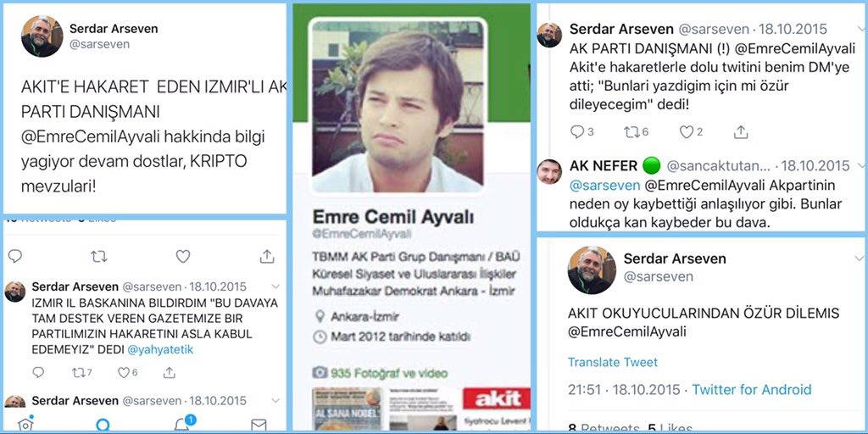Open messages envelope icon in bottom bar
Viewport: 868px width, 434px height.
[259, 425]
